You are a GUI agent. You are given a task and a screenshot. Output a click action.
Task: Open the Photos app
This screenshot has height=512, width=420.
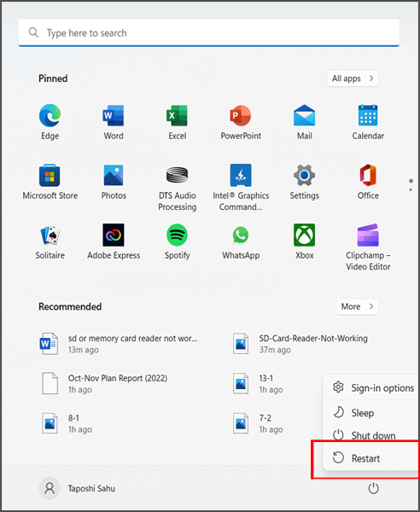click(x=114, y=182)
